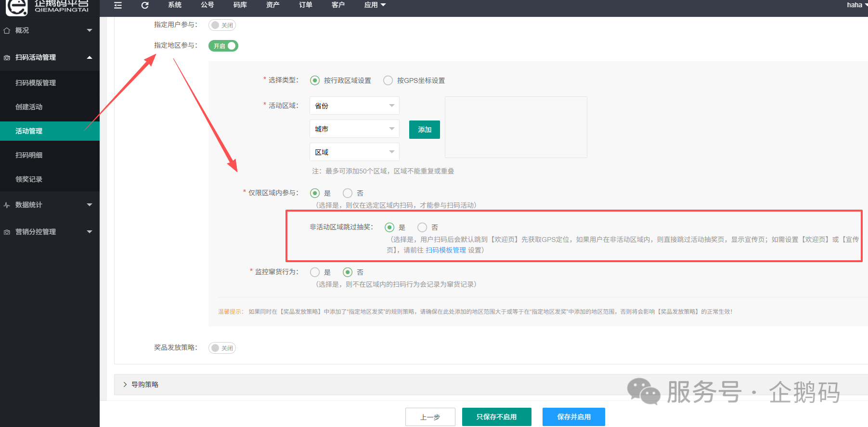Open the 城市 dropdown
This screenshot has height=427, width=868.
354,129
